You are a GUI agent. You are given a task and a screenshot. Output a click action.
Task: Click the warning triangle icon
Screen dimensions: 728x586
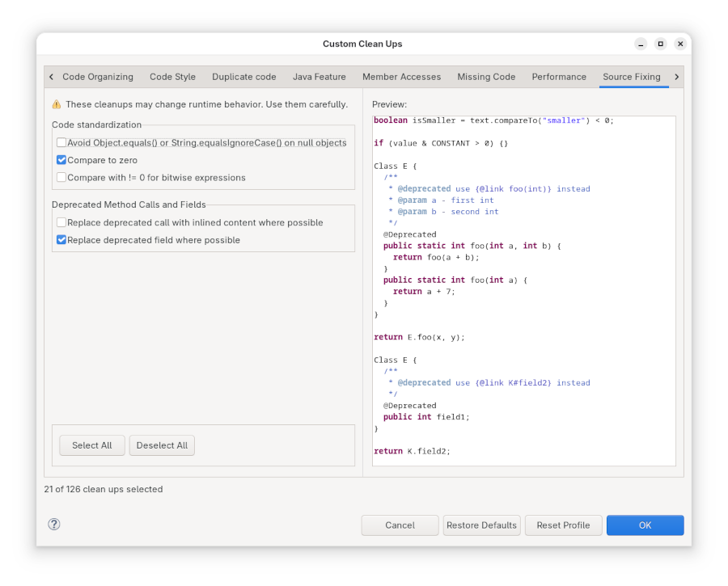57,104
